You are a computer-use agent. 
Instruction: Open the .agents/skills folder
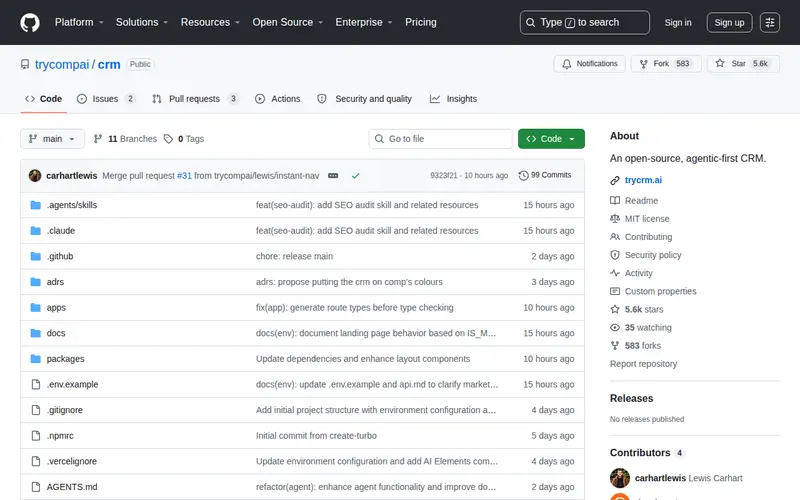(72, 205)
